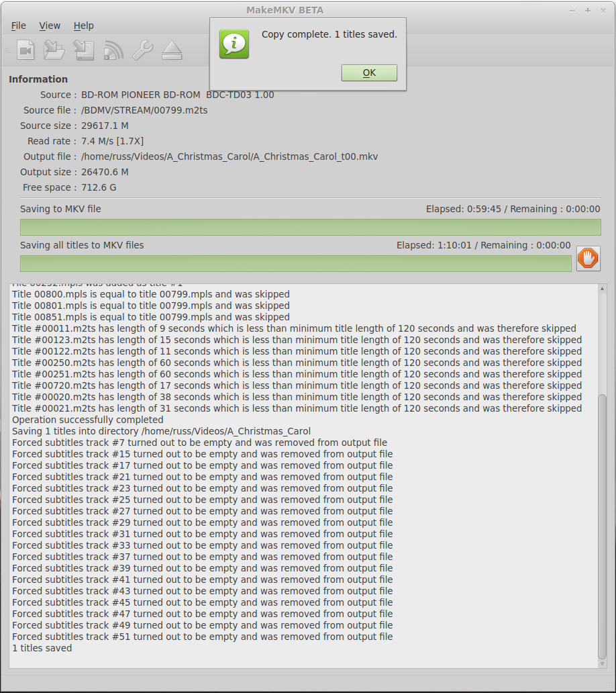The image size is (616, 693).
Task: Click the Eject disc toolbar icon
Action: pyautogui.click(x=172, y=50)
